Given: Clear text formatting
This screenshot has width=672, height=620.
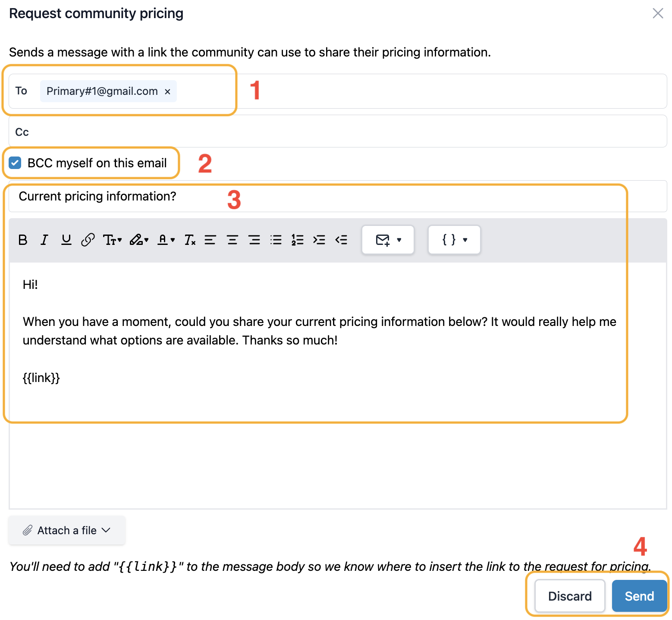Looking at the screenshot, I should [x=190, y=240].
